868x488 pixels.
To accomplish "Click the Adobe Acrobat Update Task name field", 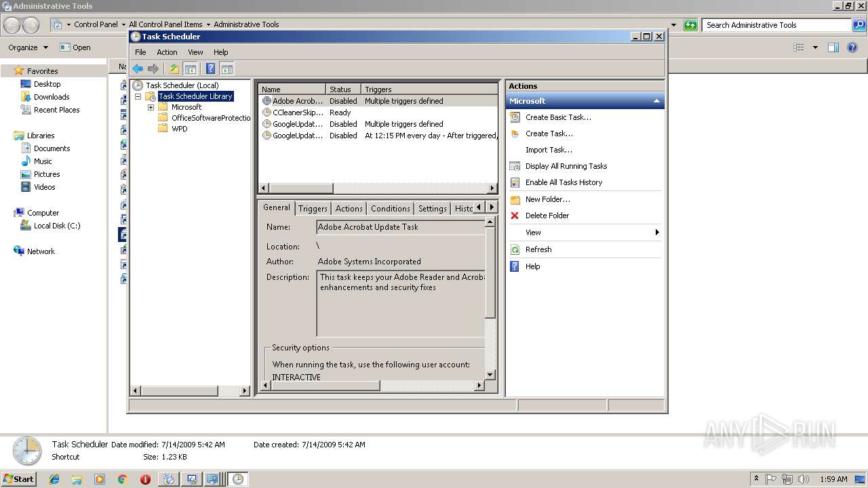I will pos(401,227).
